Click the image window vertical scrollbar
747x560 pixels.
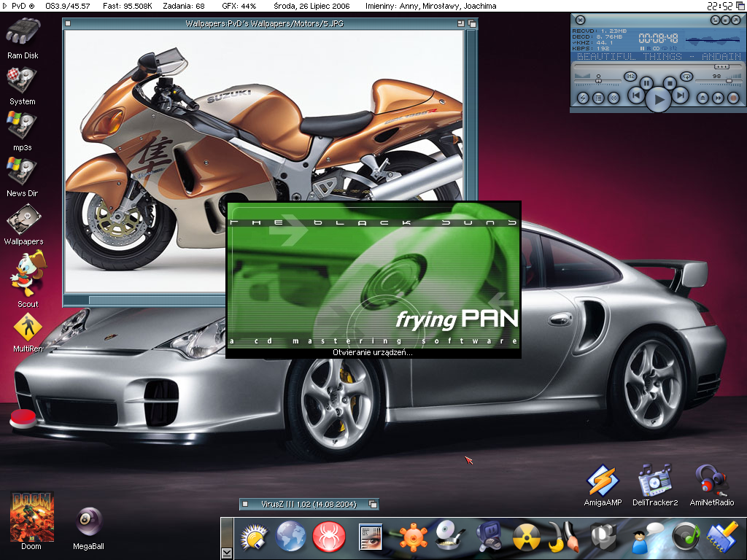(471, 114)
